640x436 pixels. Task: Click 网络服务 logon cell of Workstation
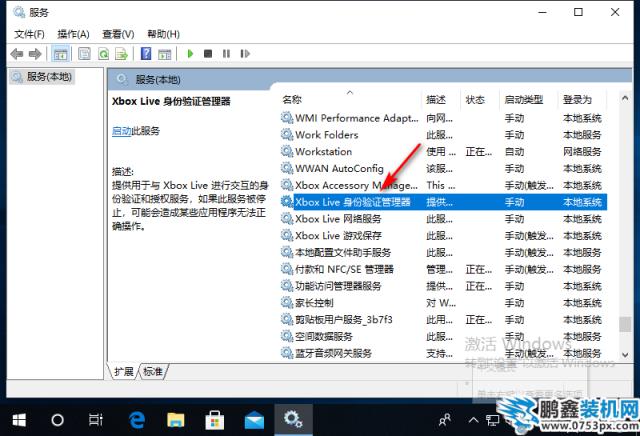click(582, 152)
